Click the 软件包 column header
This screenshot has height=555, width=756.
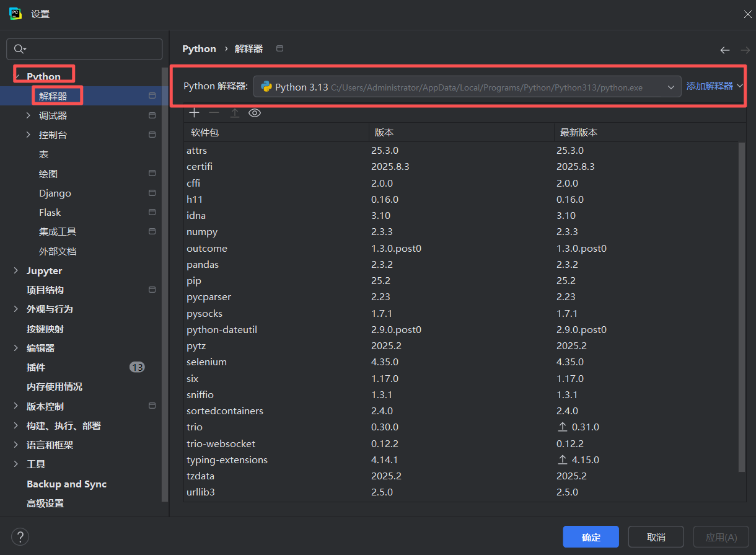point(276,133)
